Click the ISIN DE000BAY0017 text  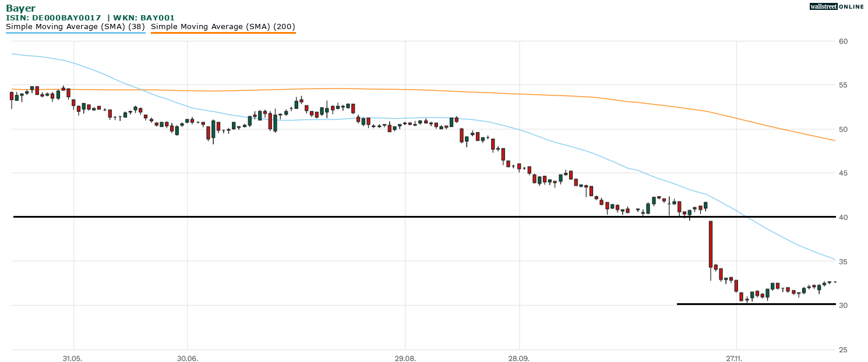tap(54, 18)
